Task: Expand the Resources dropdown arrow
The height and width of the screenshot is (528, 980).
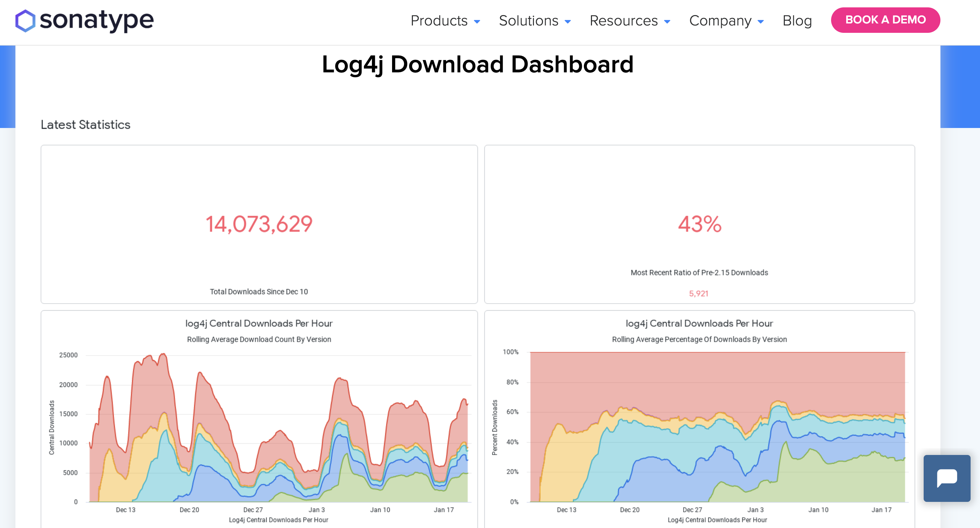Action: (667, 22)
